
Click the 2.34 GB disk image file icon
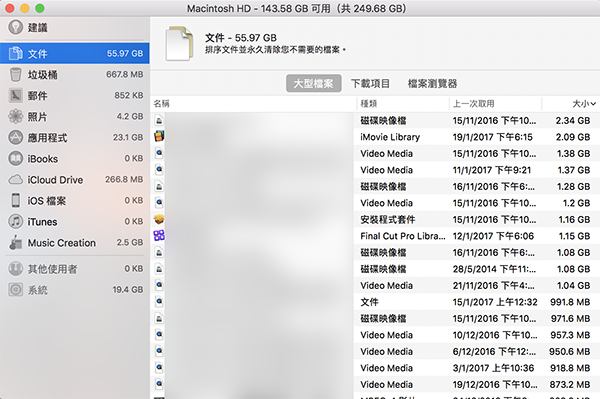[159, 120]
